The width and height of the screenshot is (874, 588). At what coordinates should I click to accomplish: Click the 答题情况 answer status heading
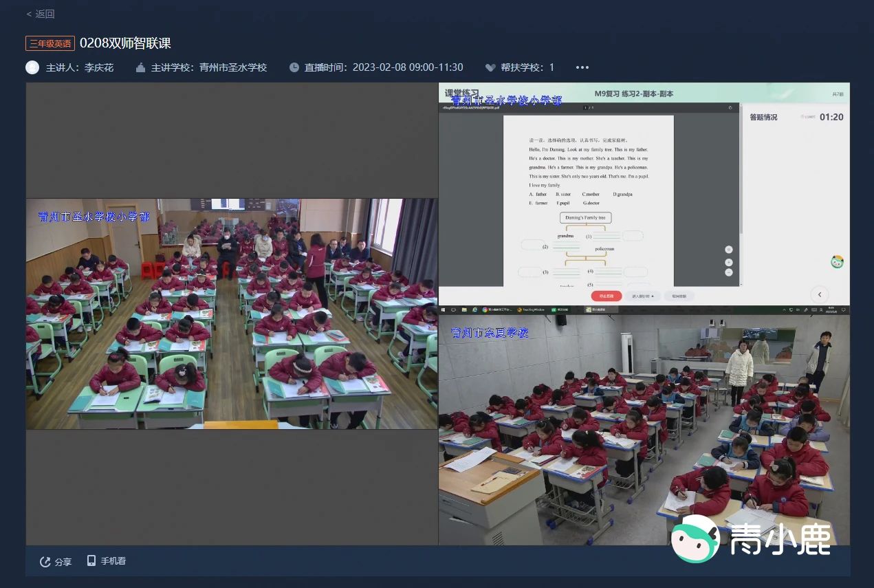click(x=763, y=117)
